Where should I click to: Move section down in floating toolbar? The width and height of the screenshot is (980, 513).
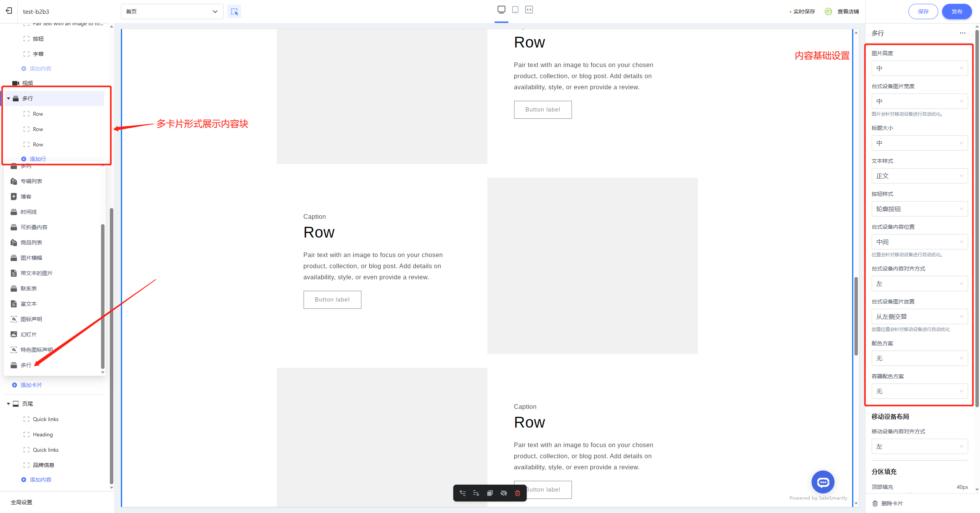click(476, 493)
